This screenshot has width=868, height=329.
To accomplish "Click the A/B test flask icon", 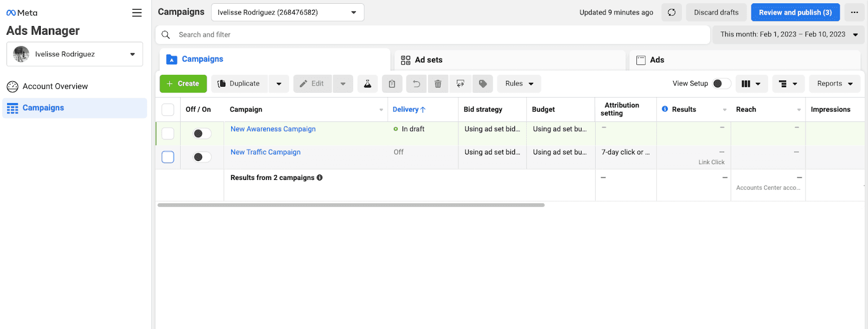I will (367, 84).
